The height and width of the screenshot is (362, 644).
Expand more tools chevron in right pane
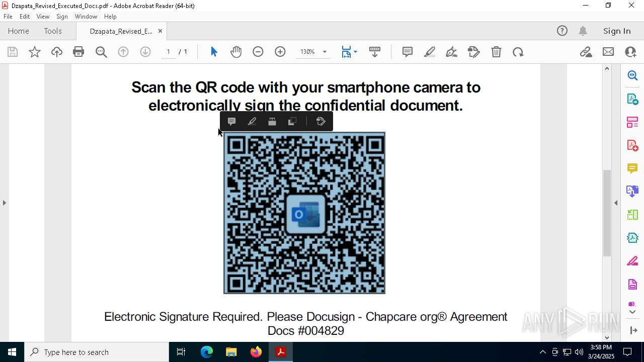pyautogui.click(x=632, y=312)
